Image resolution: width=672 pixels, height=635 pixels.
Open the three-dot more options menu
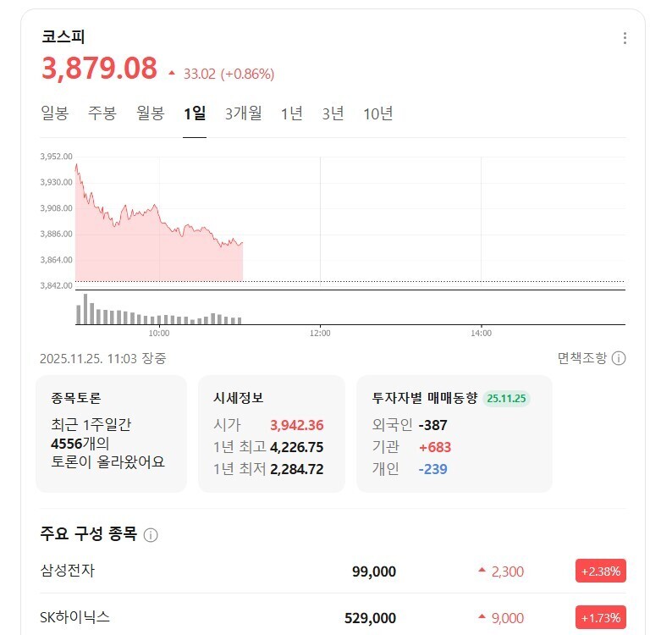(625, 38)
